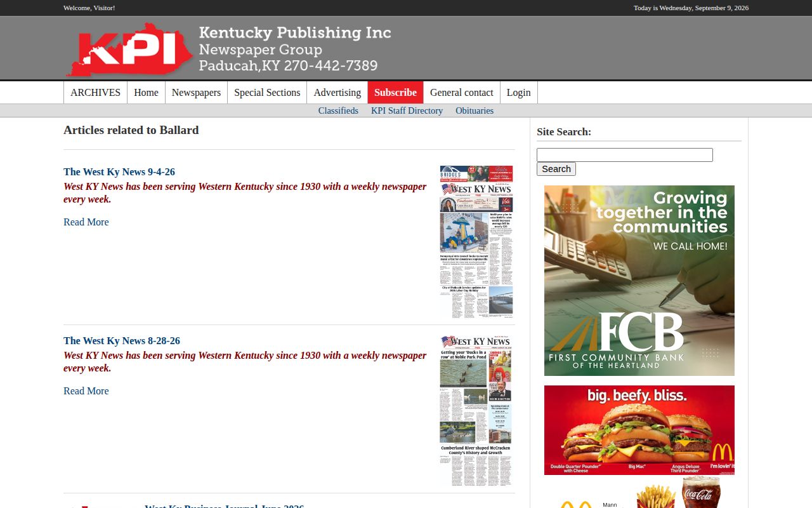
Task: Click the KPI Kentucky logo
Action: click(129, 50)
